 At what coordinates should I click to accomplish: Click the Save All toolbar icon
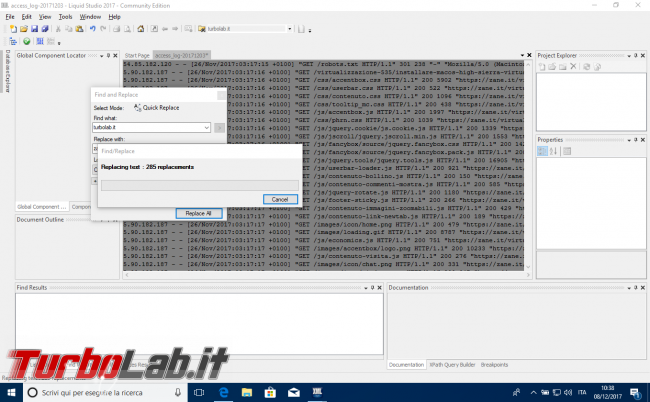tap(45, 29)
